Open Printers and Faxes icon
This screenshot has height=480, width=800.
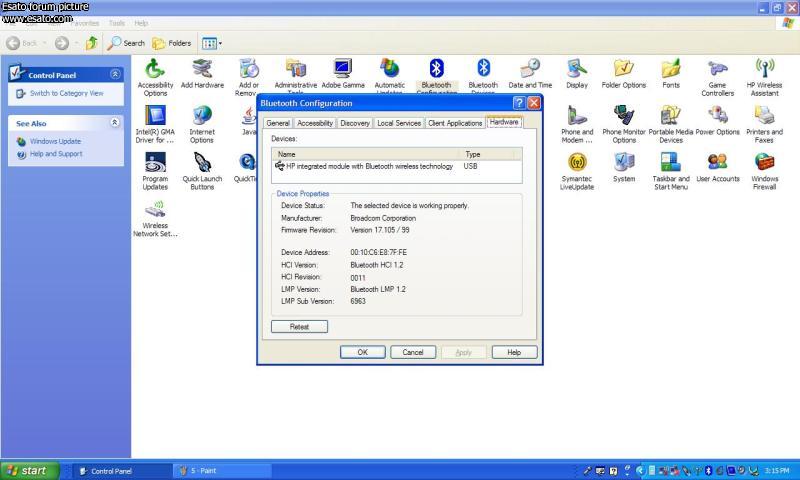tap(764, 116)
